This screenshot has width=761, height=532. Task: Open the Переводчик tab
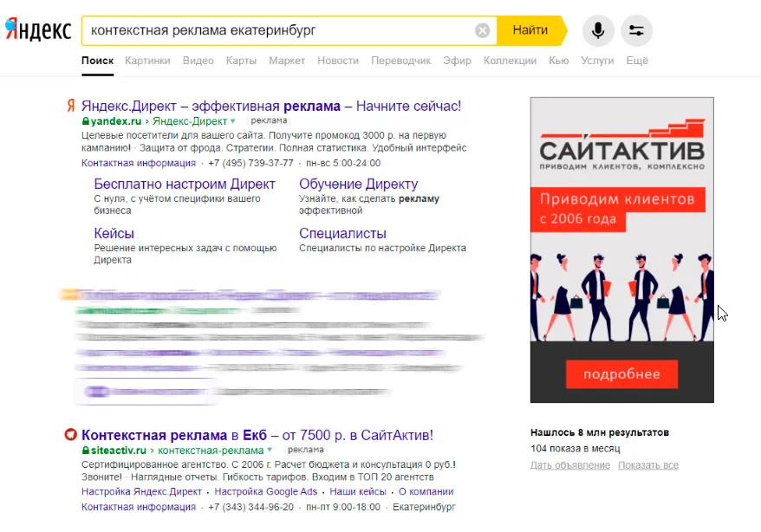[401, 61]
